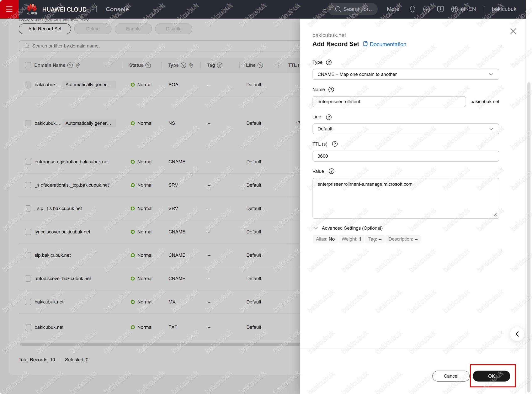Toggle the select-all records checkbox
Viewport: 532px width, 394px height.
tap(28, 65)
